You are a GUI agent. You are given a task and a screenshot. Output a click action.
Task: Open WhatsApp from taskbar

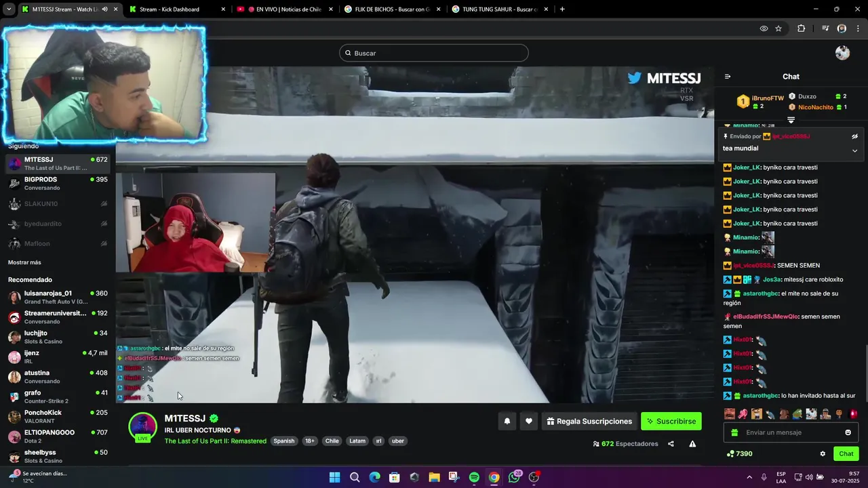click(514, 477)
